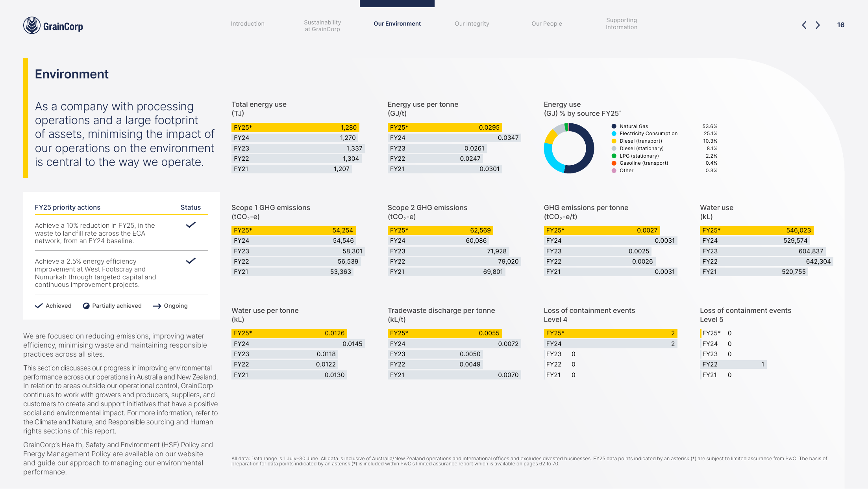The image size is (868, 489).
Task: Click the Achieved legend checkmark icon
Action: tap(39, 306)
